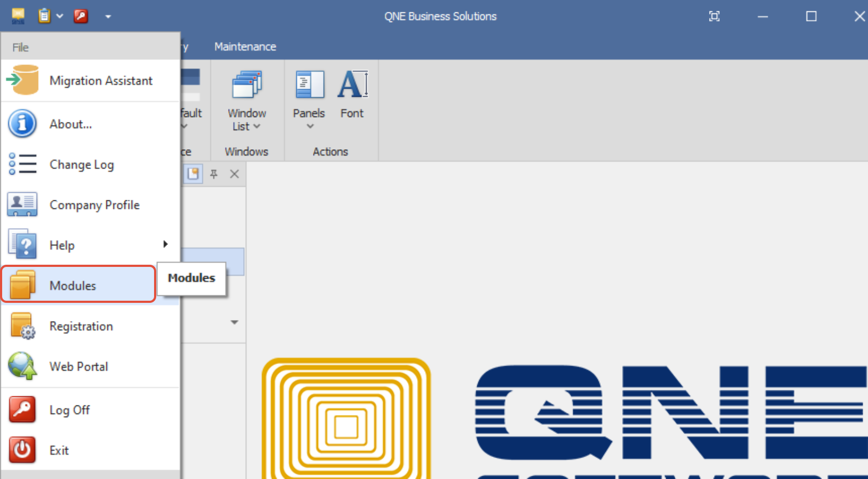The height and width of the screenshot is (479, 868).
Task: Open Migration Assistant from File menu
Action: (90, 81)
